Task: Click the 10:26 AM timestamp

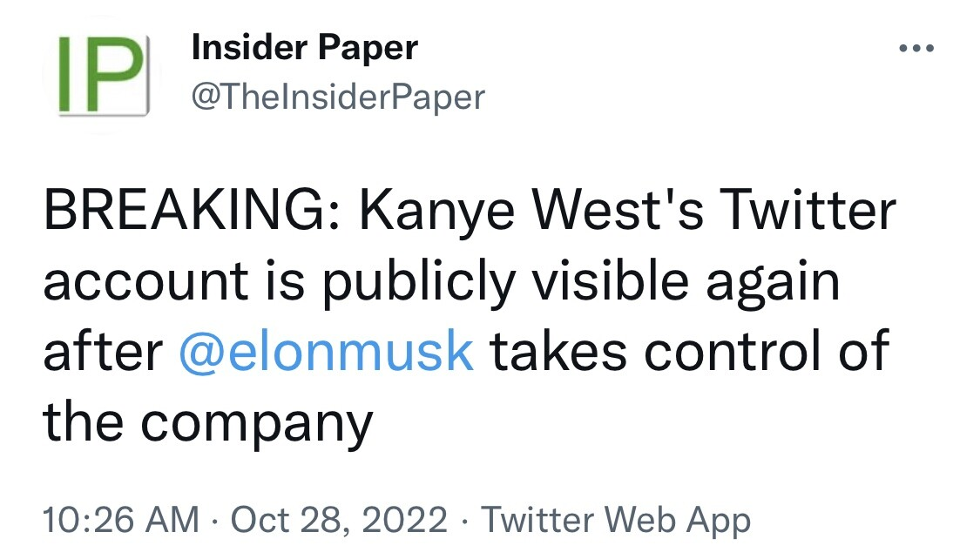Action: (121, 520)
